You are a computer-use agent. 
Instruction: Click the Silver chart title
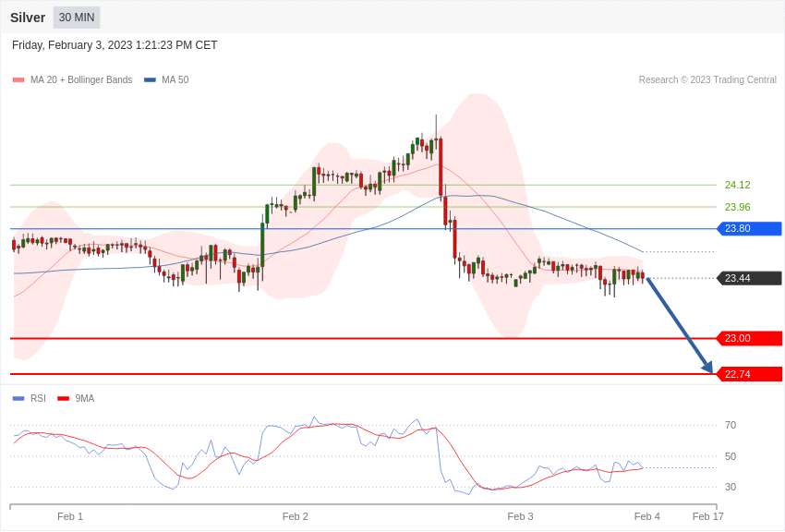[28, 18]
